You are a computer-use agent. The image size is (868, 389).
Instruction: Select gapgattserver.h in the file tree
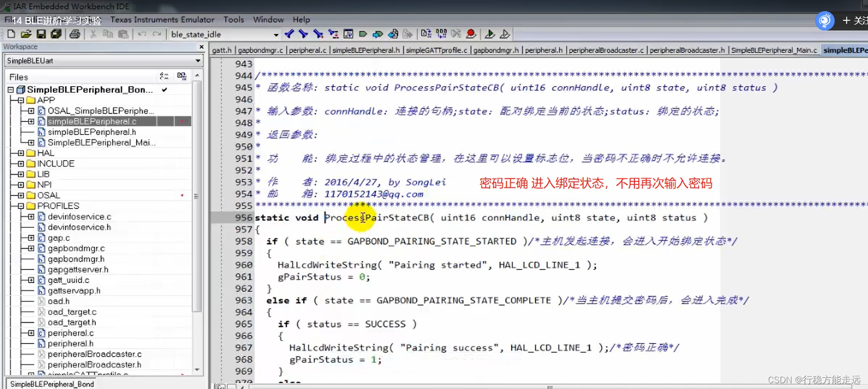click(x=78, y=269)
